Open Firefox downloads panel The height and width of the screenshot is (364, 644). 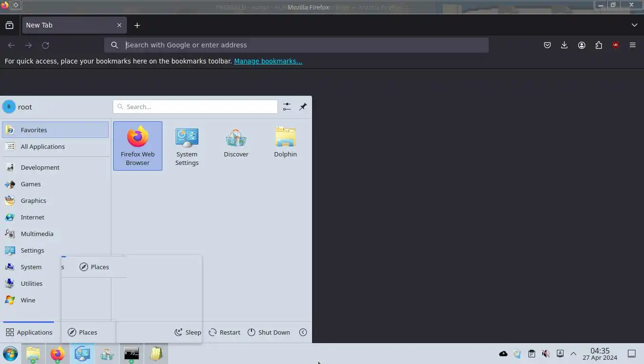point(564,45)
